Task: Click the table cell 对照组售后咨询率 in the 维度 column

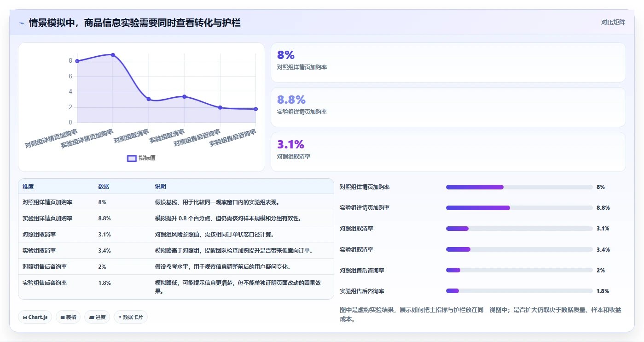Action: [x=45, y=266]
